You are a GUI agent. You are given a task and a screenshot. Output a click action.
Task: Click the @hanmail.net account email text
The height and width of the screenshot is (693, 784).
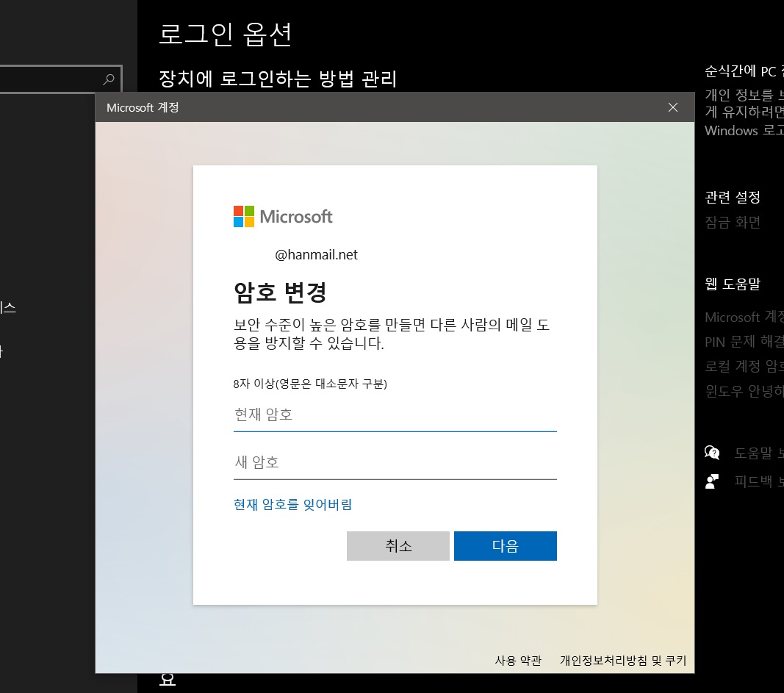[x=316, y=255]
